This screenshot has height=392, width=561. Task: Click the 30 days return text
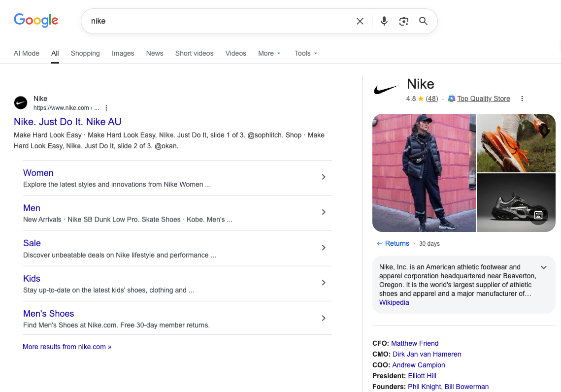[x=429, y=244]
